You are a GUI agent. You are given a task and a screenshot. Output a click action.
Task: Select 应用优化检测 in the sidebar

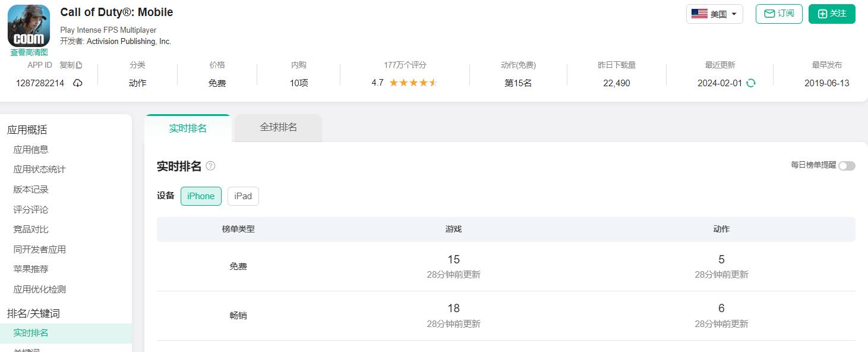(40, 290)
